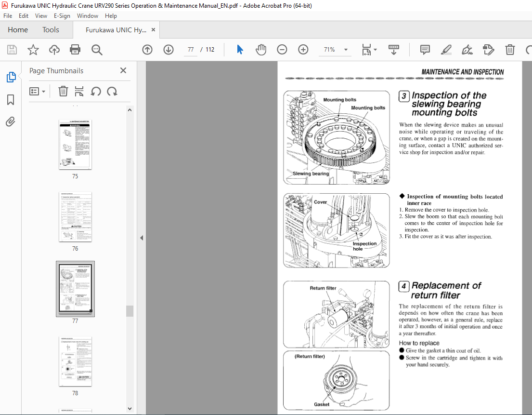532x415 pixels.
Task: Select the page 78 thumbnail
Action: coord(75,361)
